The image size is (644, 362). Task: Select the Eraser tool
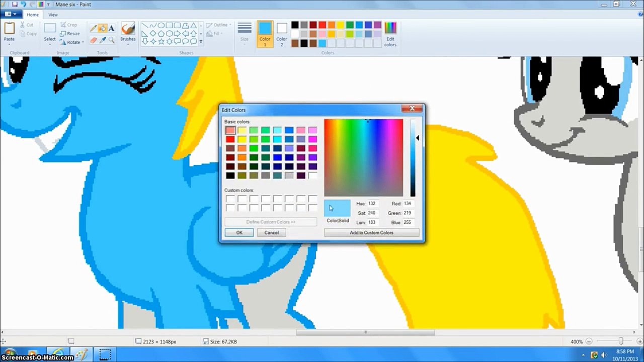94,40
